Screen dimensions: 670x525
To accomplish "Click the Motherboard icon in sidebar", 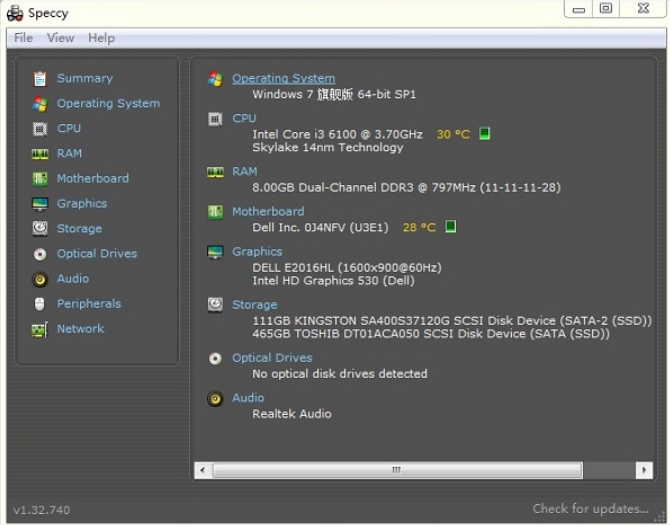I will [x=40, y=179].
